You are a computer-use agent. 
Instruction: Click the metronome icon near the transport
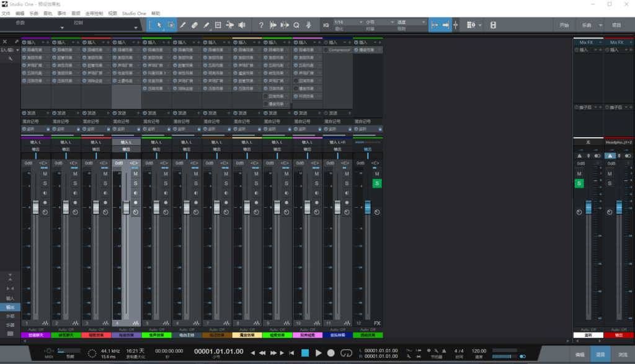pos(444,350)
